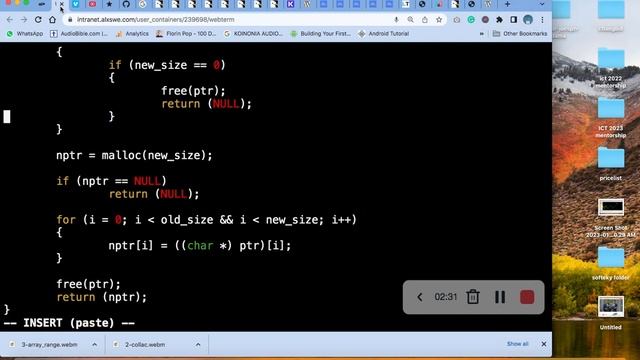Viewport: 640px width, 360px height.
Task: Go back in browser history
Action: point(10,20)
